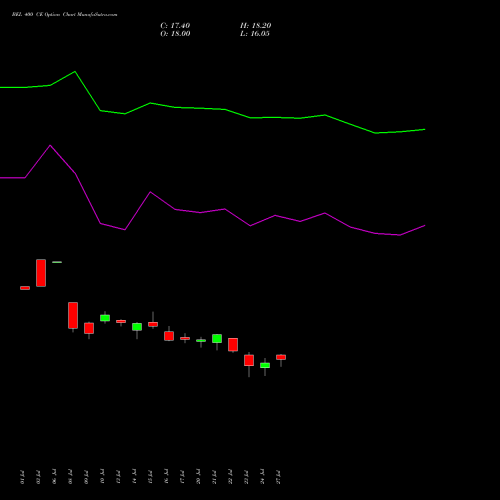Select the green candlestick for 24 Jul
This screenshot has height=500, width=500.
click(x=265, y=365)
